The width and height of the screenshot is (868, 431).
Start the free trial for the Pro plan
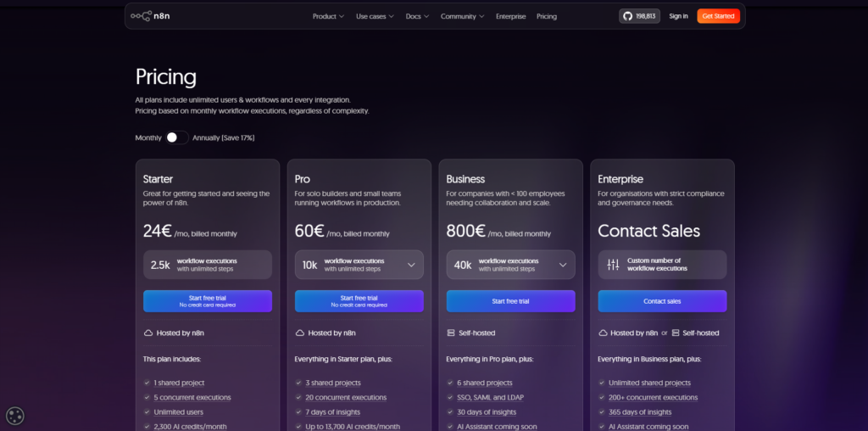click(359, 301)
